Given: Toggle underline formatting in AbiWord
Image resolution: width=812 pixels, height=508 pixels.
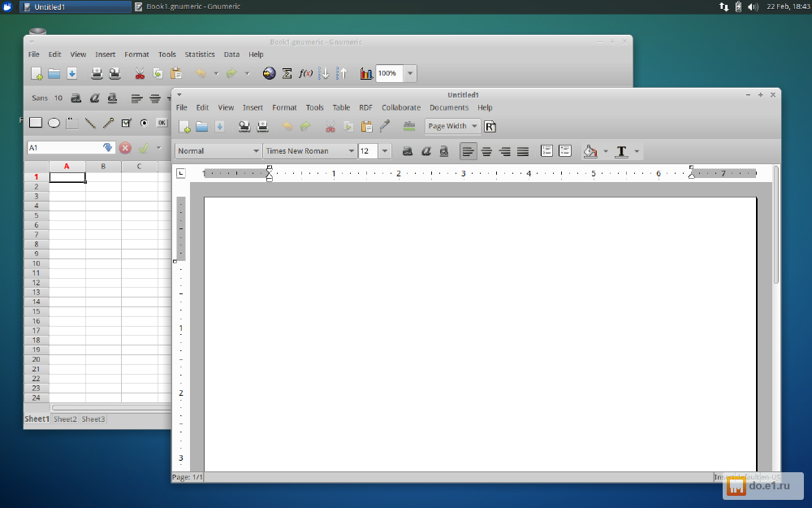Looking at the screenshot, I should 444,151.
